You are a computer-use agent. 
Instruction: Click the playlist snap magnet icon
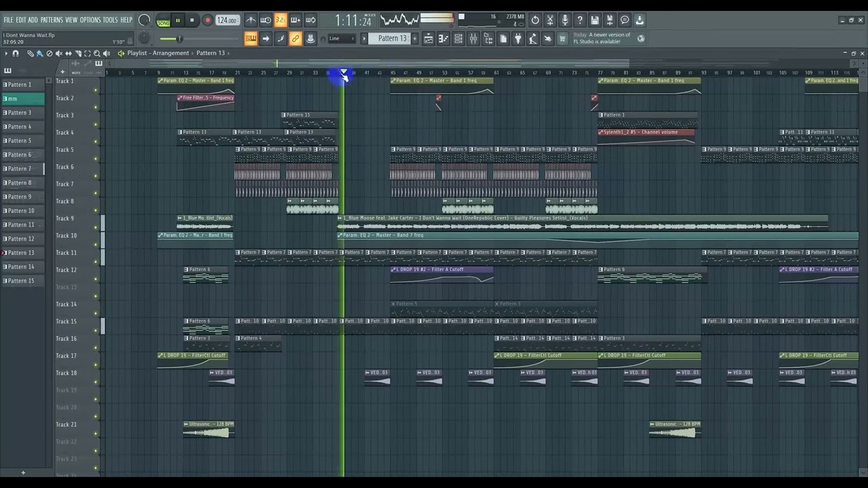tap(16, 53)
